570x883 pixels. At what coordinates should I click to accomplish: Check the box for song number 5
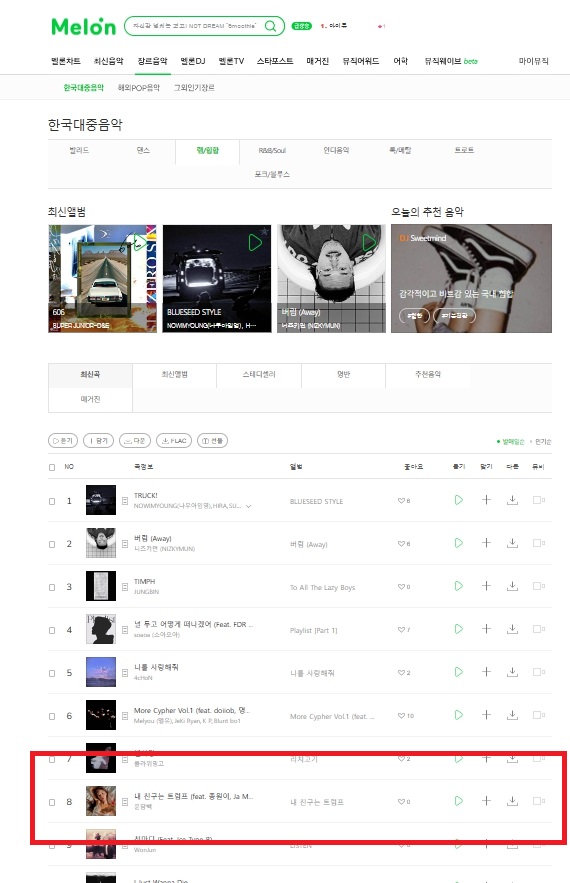coord(52,674)
